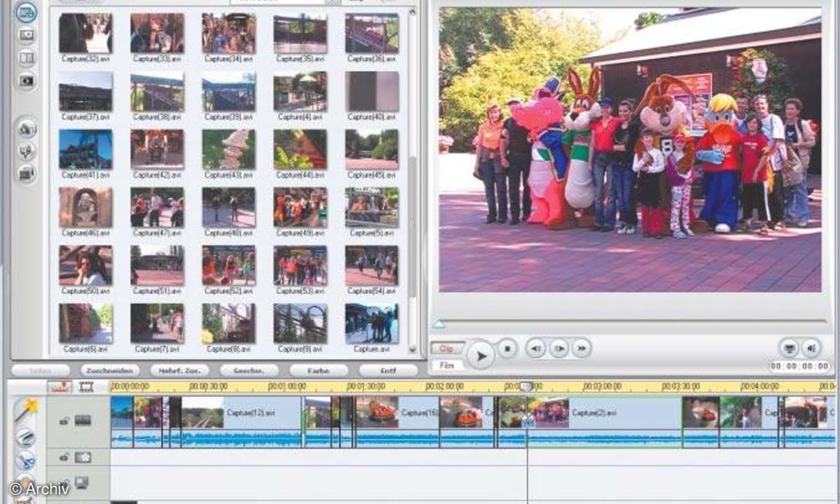840x504 pixels.
Task: Click the library scroll up arrow
Action: 412,12
